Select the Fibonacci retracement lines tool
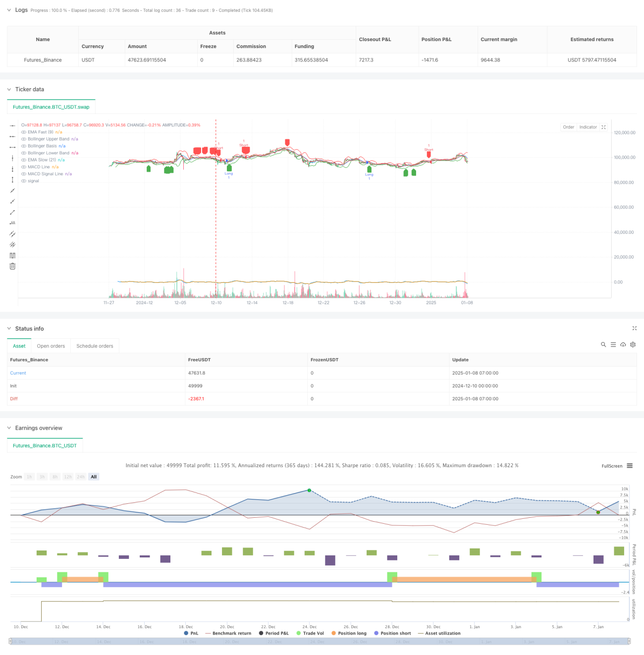Viewport: 644px width, 655px height. pyautogui.click(x=12, y=255)
